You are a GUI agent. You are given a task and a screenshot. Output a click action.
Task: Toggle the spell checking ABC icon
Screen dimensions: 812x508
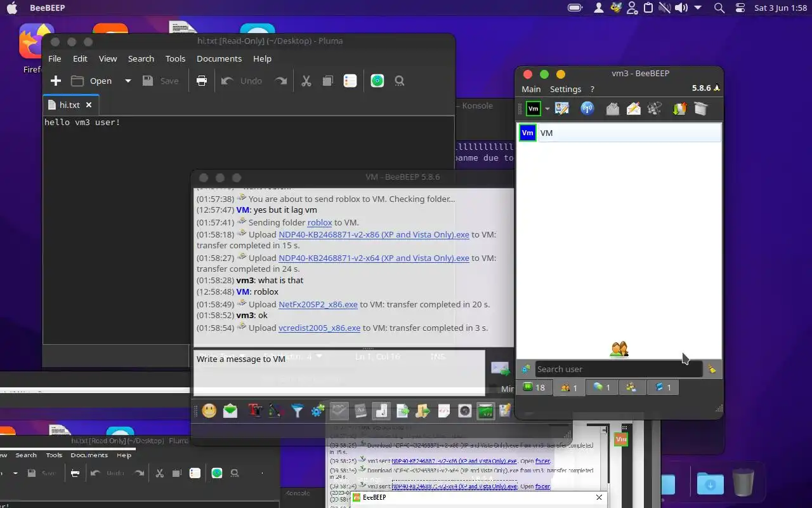(339, 411)
